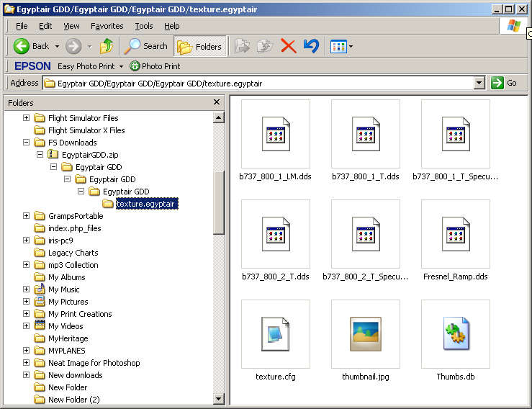Click the Back navigation arrow icon
The image size is (532, 409).
click(22, 46)
